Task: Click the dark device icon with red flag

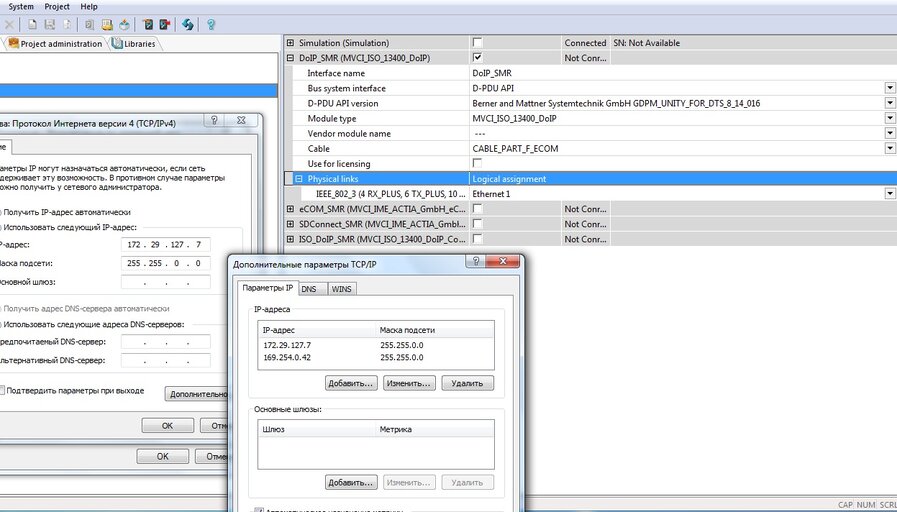Action: click(x=165, y=25)
